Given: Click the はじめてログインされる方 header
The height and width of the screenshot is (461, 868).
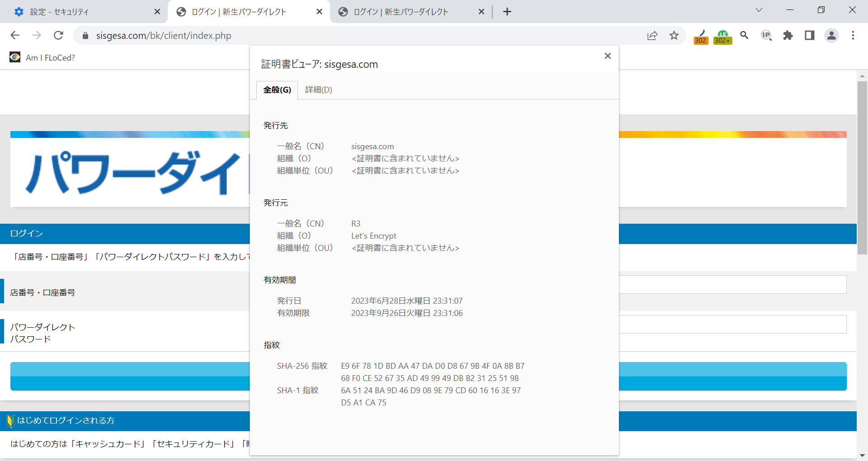Looking at the screenshot, I should click(66, 420).
